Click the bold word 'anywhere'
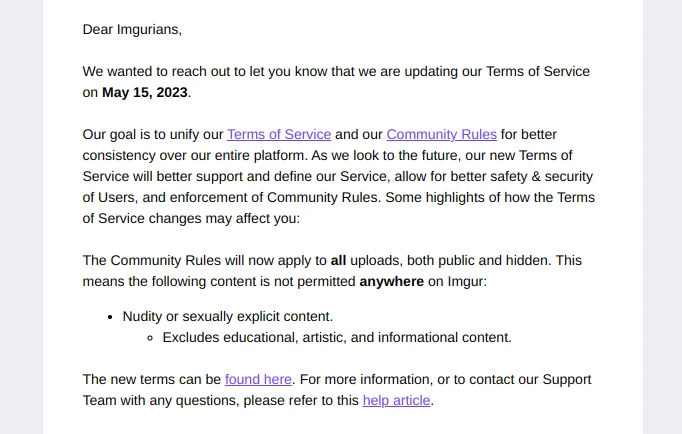Image resolution: width=682 pixels, height=434 pixels. (391, 281)
